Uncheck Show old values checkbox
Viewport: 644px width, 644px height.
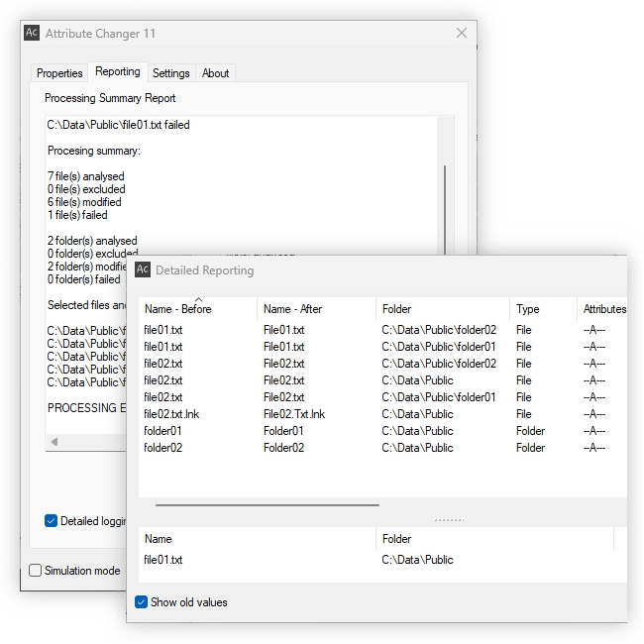tap(142, 602)
